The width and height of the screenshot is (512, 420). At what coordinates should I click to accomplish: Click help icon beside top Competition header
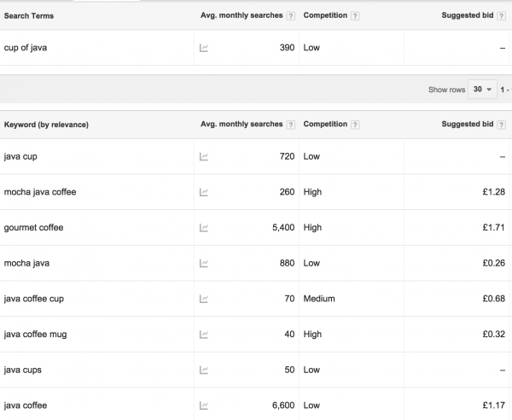click(355, 16)
